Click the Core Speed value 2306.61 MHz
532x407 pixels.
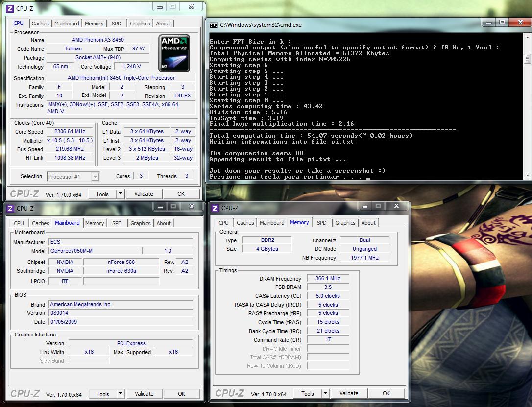tap(70, 131)
